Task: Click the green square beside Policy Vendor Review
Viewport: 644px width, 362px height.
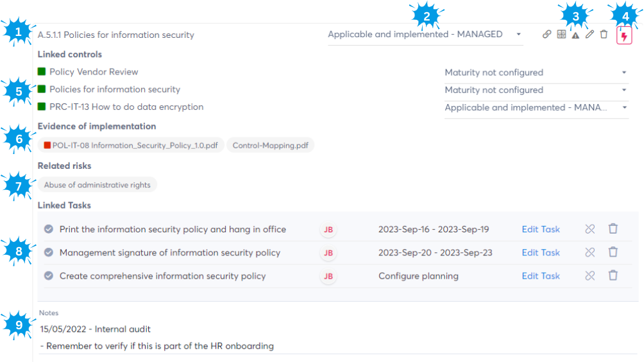Action: [x=42, y=72]
